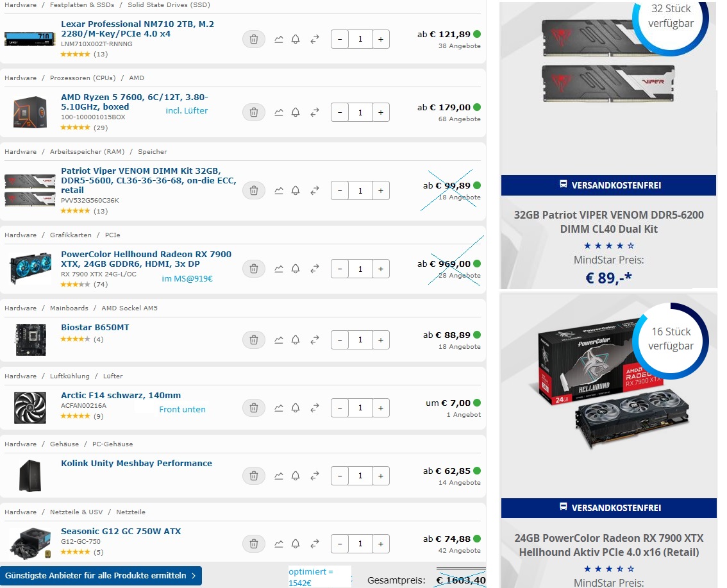Delete the Lexar NM710 SSD from list
This screenshot has width=727, height=588.
[x=254, y=39]
